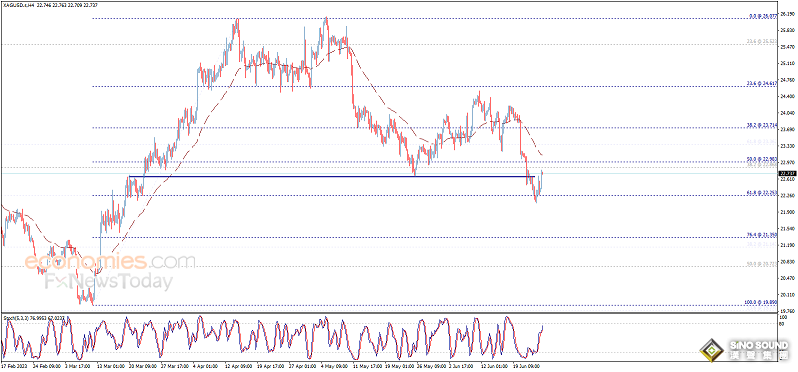Image resolution: width=798 pixels, height=372 pixels.
Task: Click the current price tag 22.737
Action: pos(787,174)
